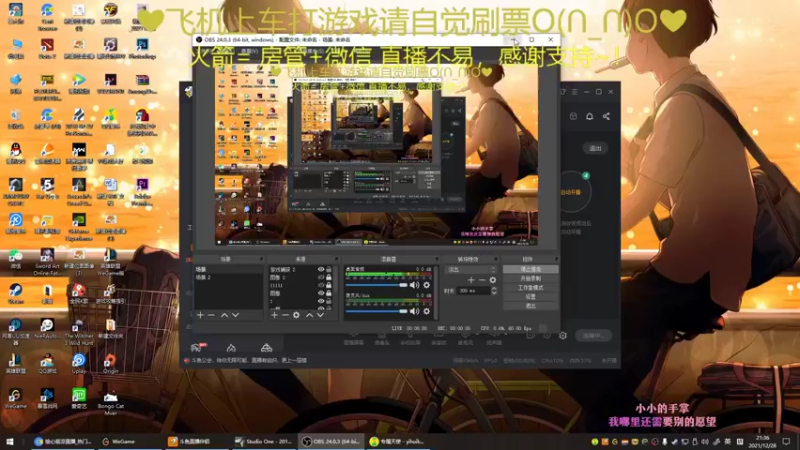Open the 淡出 transition type dropdown
The width and height of the screenshot is (800, 450).
(470, 269)
